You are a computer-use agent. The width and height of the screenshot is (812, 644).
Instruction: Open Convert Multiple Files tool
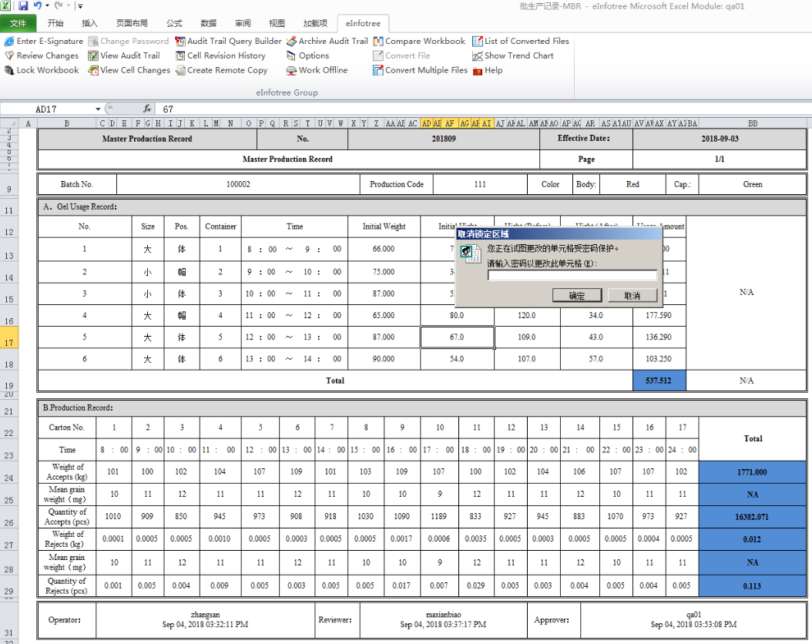tap(420, 70)
